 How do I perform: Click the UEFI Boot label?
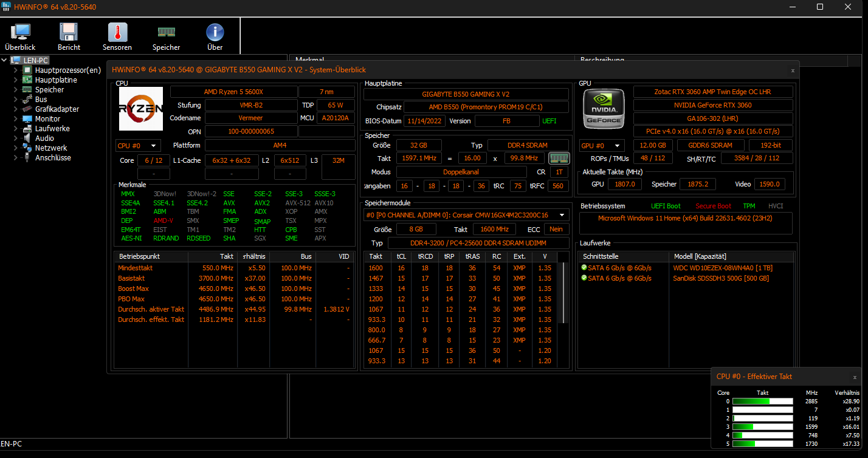click(666, 206)
